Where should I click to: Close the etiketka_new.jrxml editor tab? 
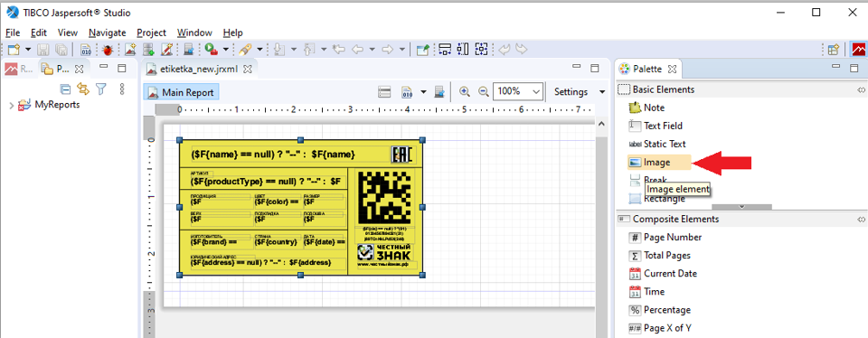248,70
